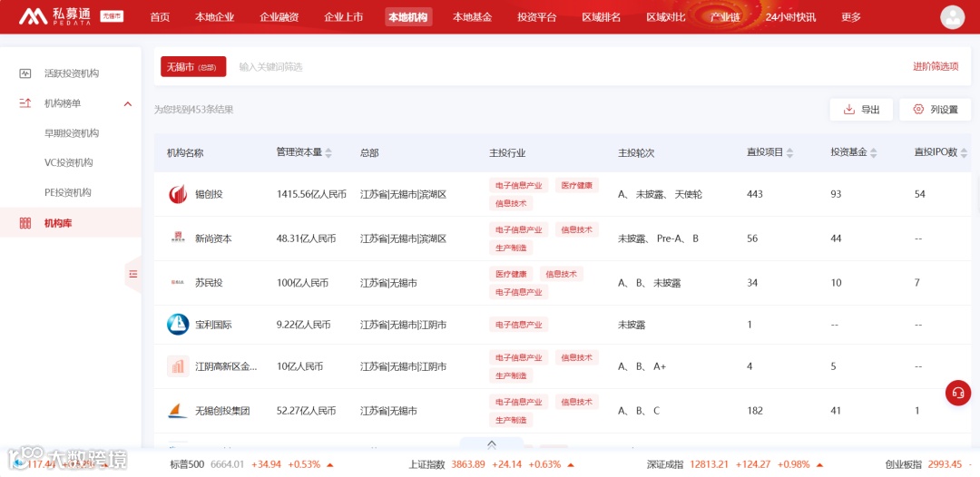Click the 宝利国际 round blue logo
The width and height of the screenshot is (980, 477).
point(178,325)
